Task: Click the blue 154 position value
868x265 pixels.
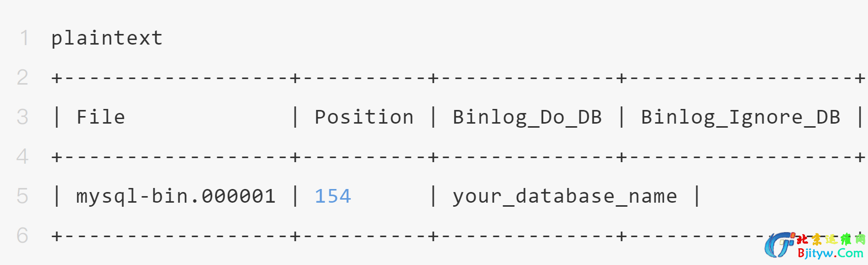Action: [x=332, y=196]
